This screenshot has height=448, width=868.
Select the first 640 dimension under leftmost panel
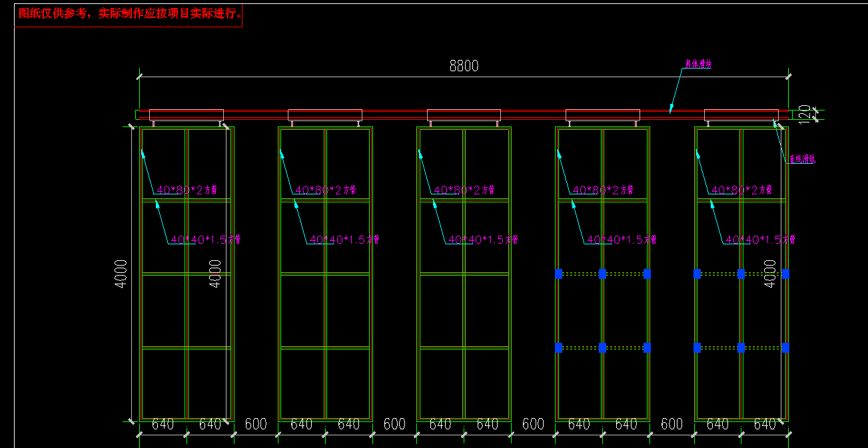[x=163, y=424]
